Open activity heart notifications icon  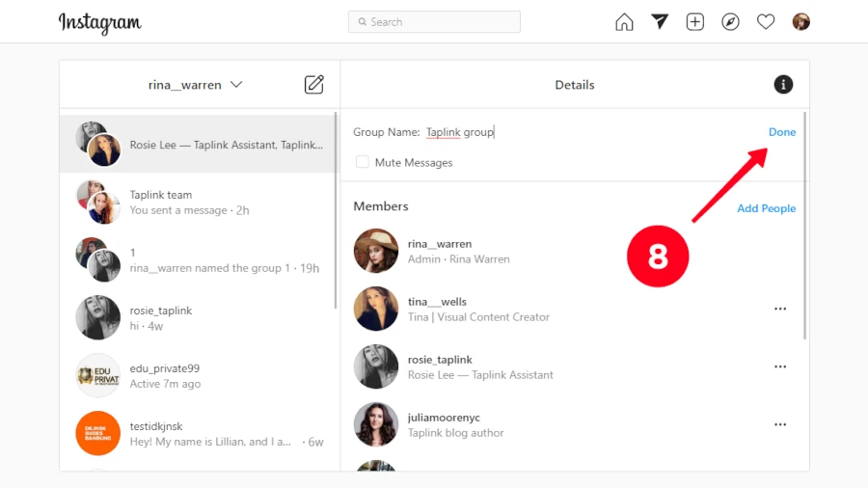(766, 21)
